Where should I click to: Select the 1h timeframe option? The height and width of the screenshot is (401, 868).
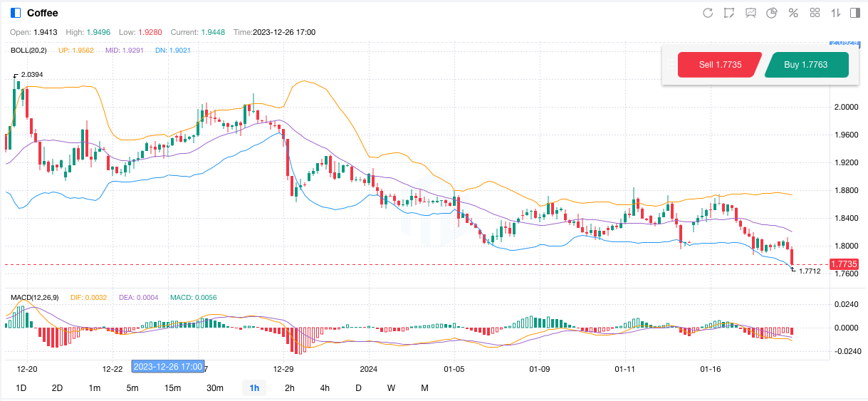point(254,388)
